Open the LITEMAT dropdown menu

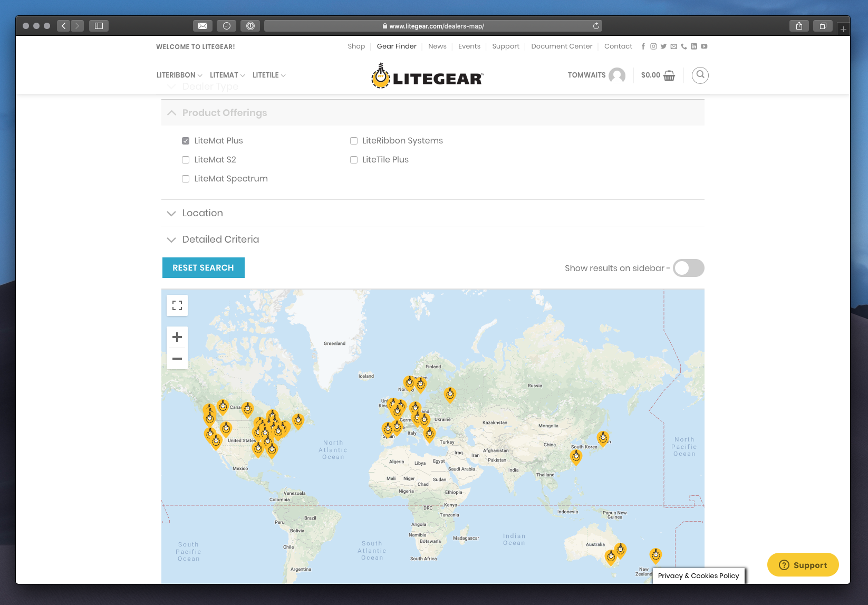(x=227, y=75)
